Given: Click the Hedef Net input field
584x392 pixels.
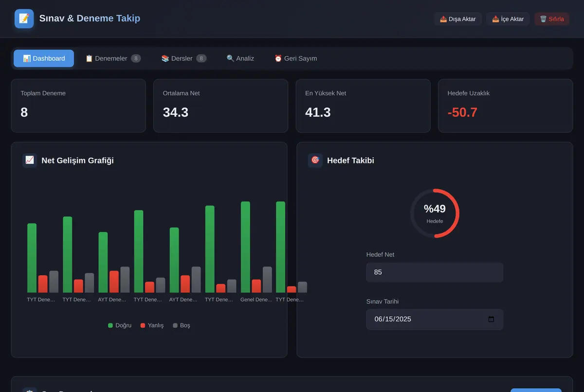Looking at the screenshot, I should [x=435, y=272].
